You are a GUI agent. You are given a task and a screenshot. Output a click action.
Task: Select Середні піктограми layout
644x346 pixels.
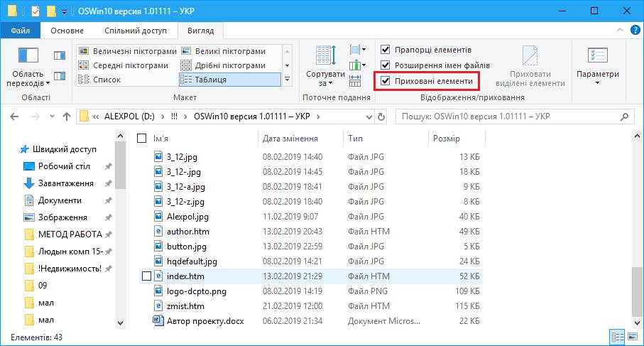click(124, 65)
